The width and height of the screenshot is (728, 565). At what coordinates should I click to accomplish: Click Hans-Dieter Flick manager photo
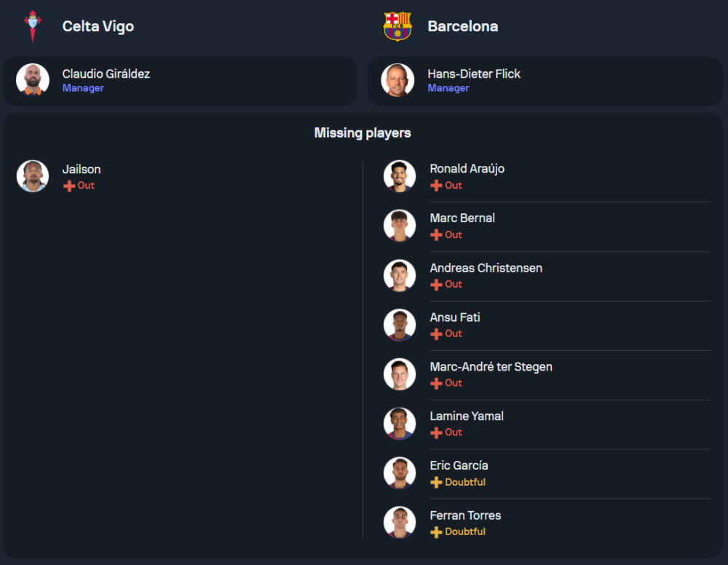[397, 80]
